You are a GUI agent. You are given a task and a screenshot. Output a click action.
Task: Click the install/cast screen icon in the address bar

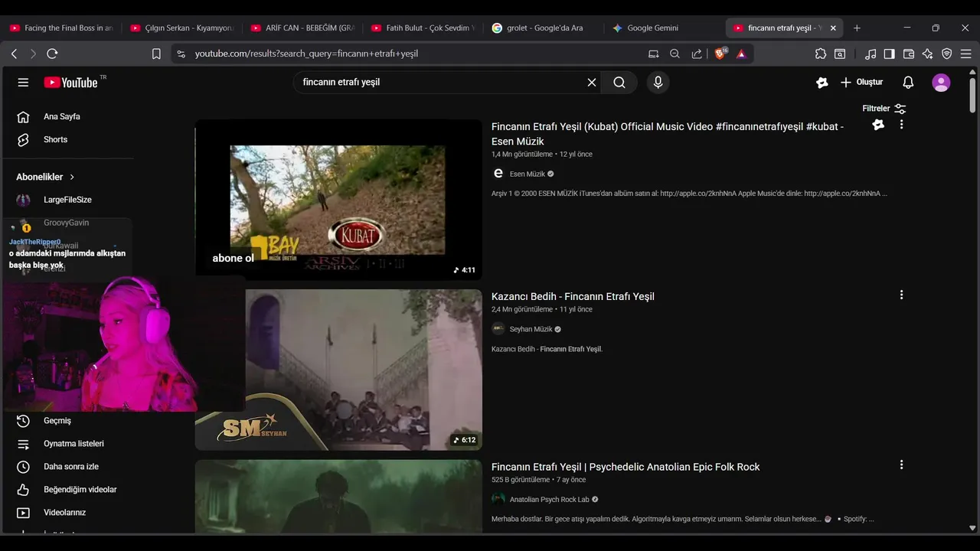[653, 54]
